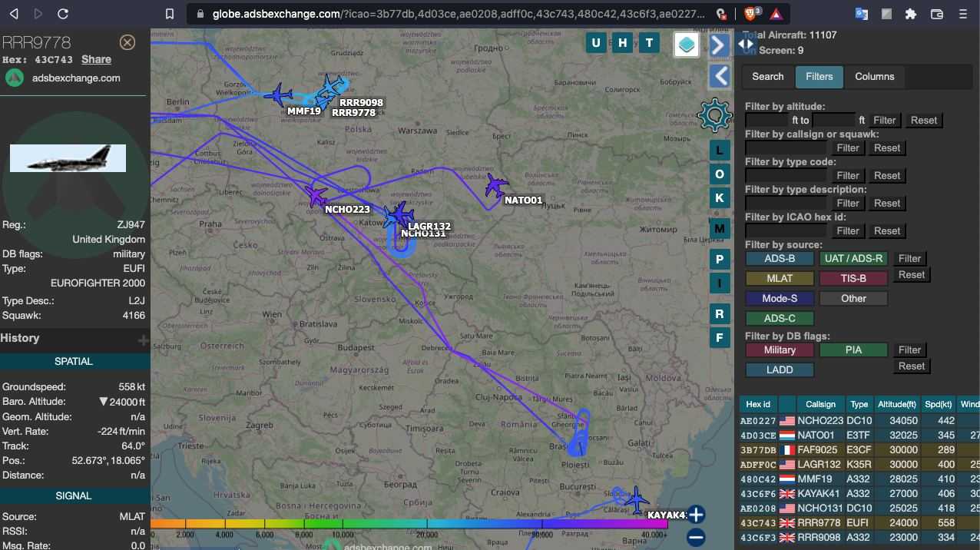Select LAGR132 row in aircraft table
The image size is (980, 550).
(x=859, y=465)
